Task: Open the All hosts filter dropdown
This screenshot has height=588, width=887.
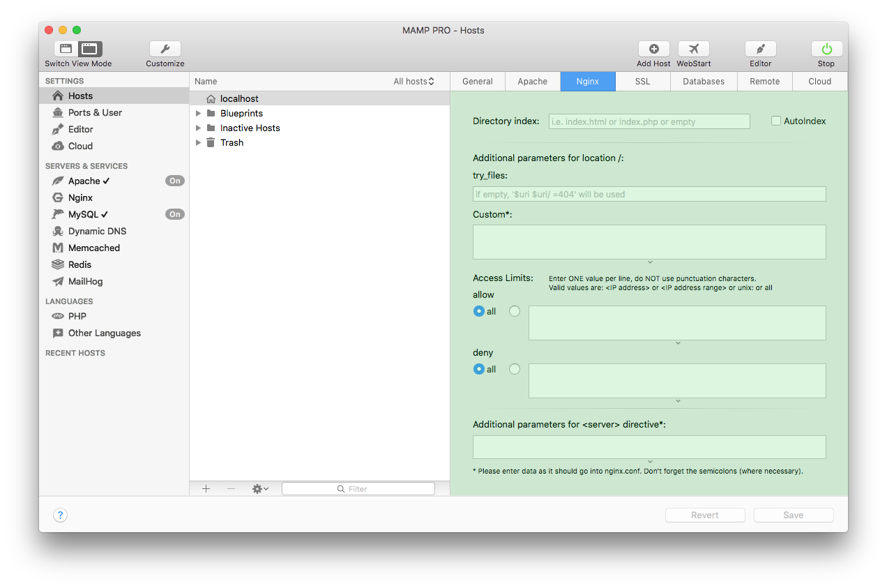Action: point(414,81)
